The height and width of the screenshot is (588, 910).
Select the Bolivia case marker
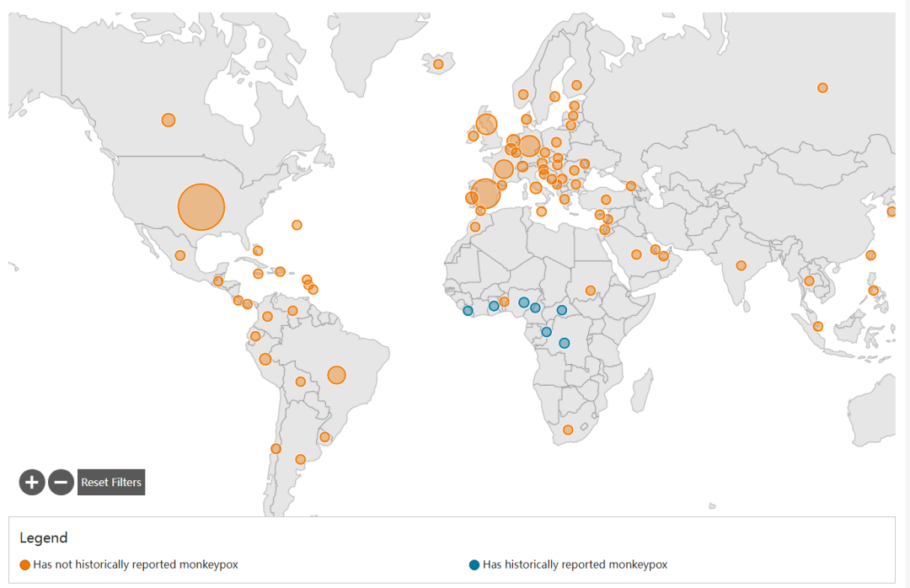[300, 382]
